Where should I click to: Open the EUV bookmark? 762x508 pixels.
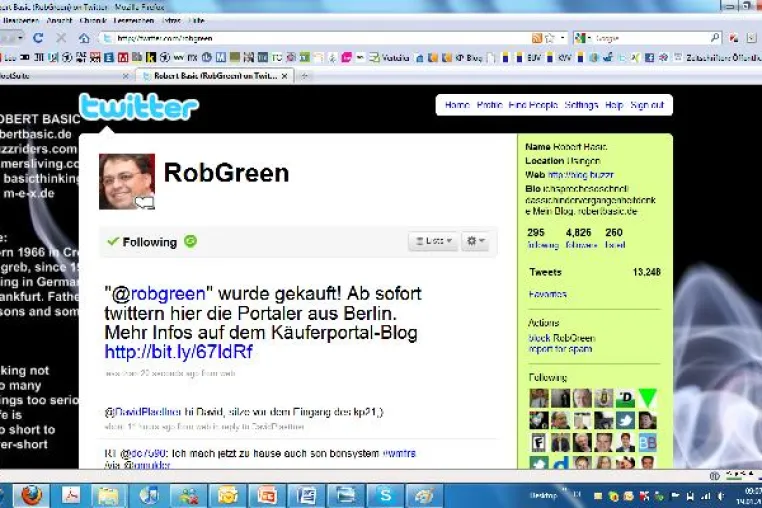(x=529, y=57)
